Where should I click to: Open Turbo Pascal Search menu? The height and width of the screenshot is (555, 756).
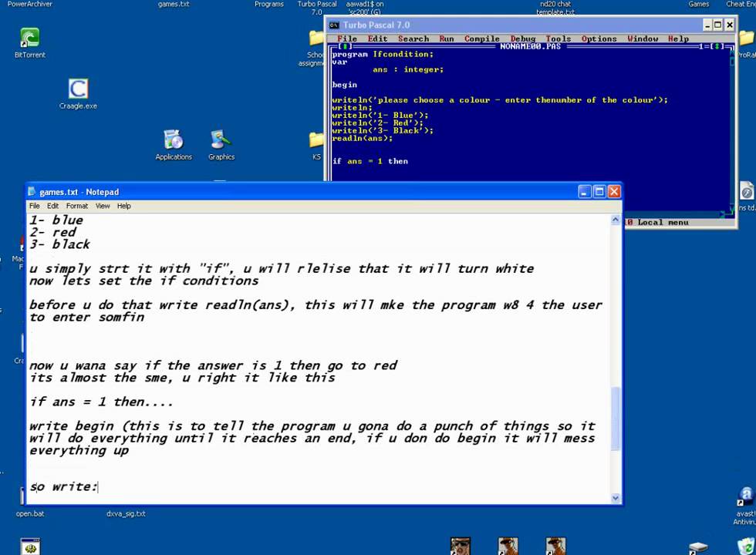[x=413, y=39]
